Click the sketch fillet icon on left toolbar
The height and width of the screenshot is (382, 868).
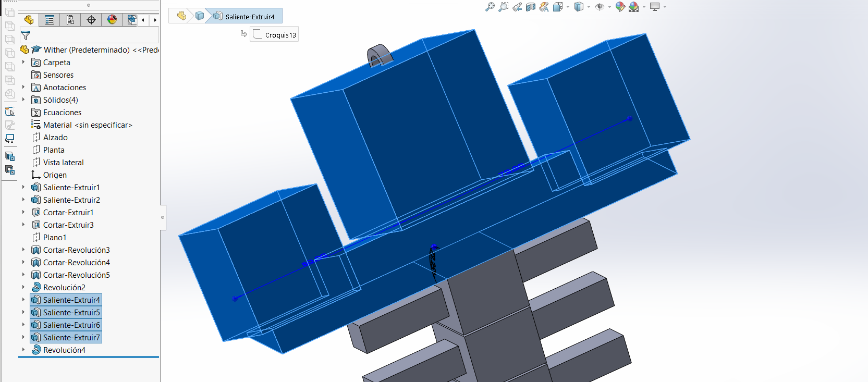tap(10, 112)
